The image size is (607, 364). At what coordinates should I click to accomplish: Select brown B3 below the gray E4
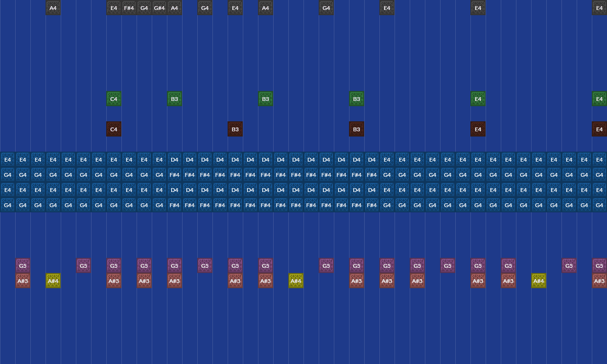[235, 129]
